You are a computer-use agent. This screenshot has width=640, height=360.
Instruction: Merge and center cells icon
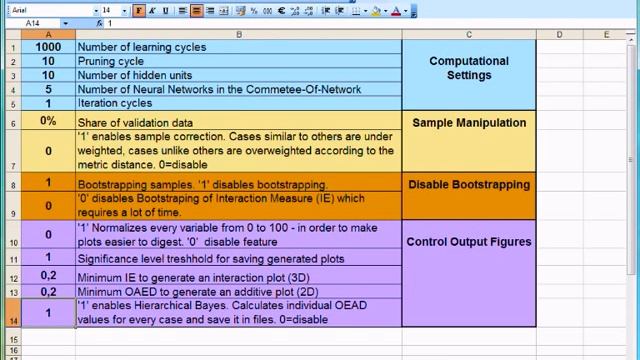coord(224,11)
